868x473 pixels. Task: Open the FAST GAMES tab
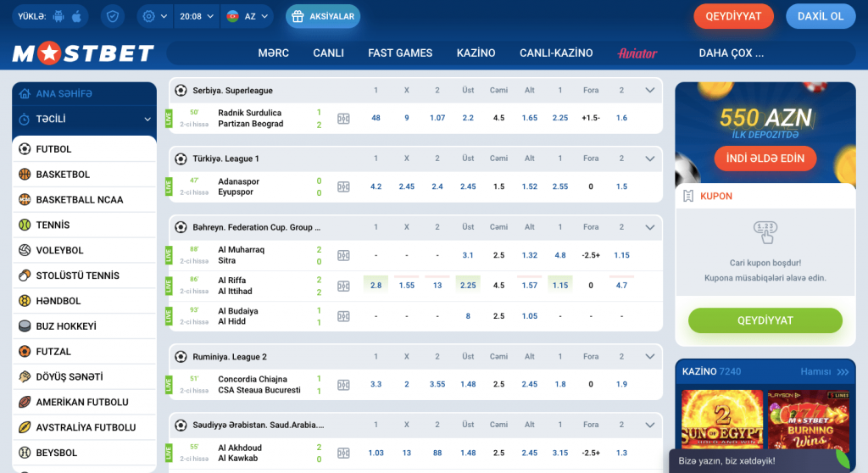point(400,53)
